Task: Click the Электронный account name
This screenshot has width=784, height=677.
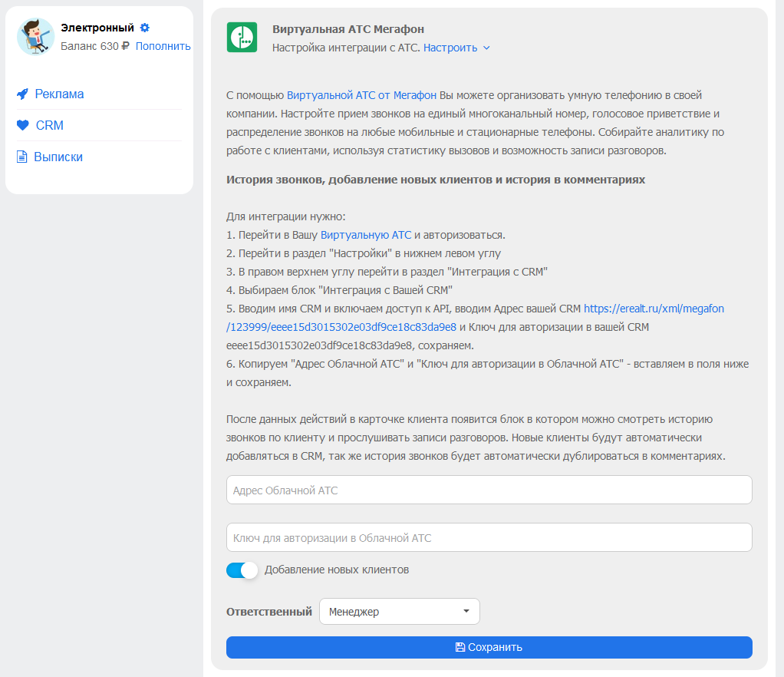Action: click(x=97, y=28)
